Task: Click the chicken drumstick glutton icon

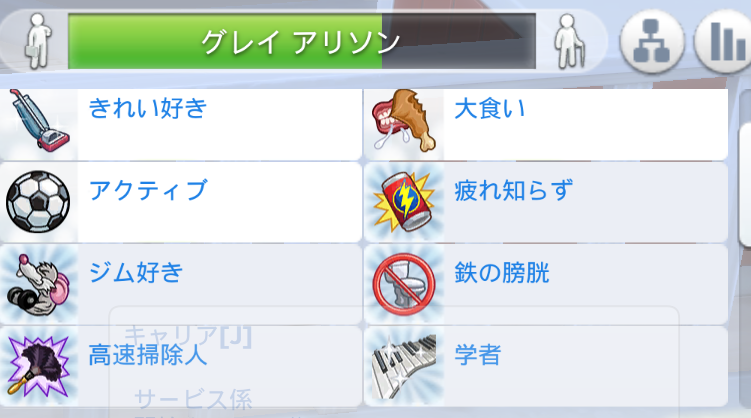Action: [405, 121]
